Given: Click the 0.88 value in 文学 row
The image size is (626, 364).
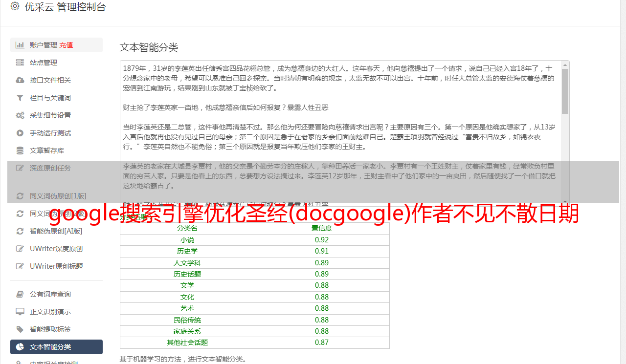Looking at the screenshot, I should point(322,285).
